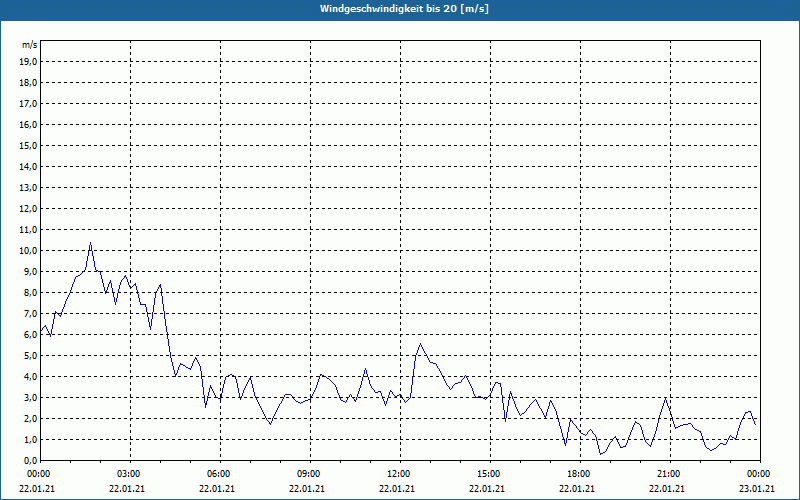Click the '00:00' label above the date '23.01.21'
This screenshot has height=500, width=800.
point(759,474)
